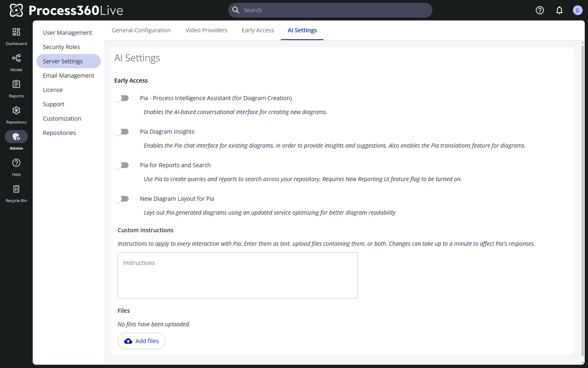Click the 'Early Access' section heading
588x368 pixels.
[131, 81]
